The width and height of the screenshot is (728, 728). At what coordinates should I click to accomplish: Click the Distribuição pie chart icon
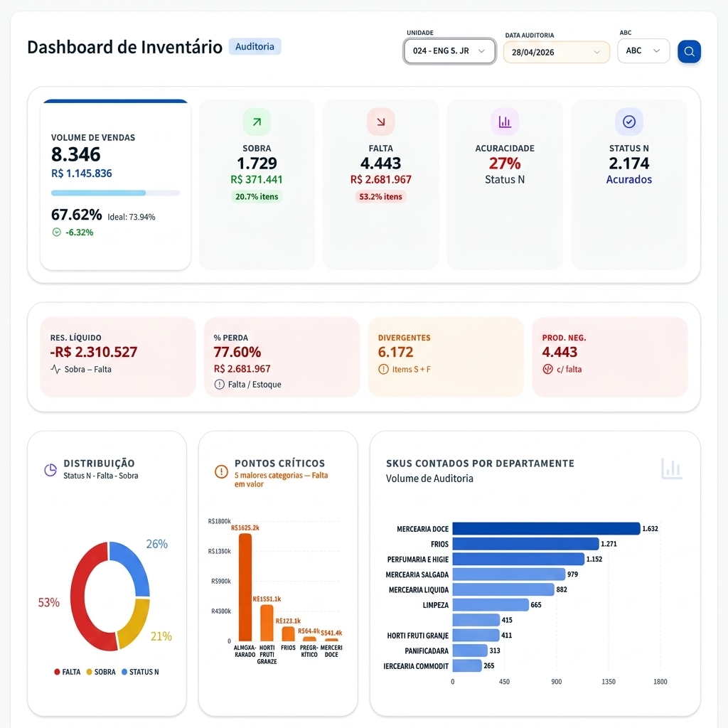coord(50,470)
